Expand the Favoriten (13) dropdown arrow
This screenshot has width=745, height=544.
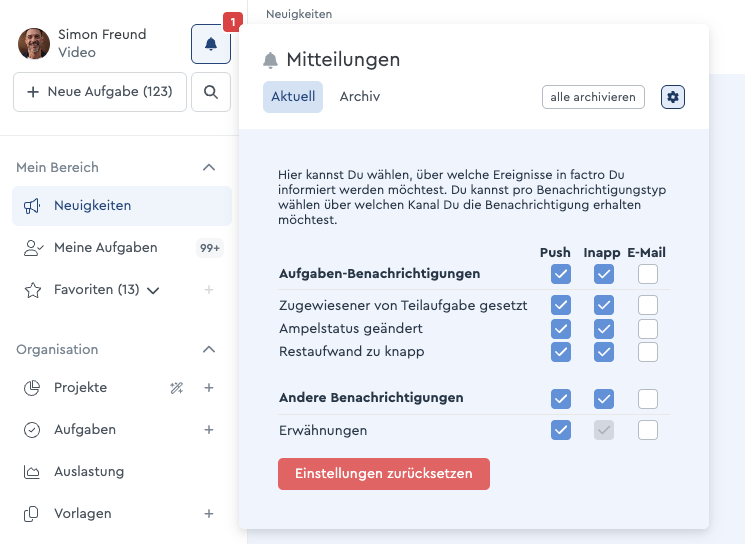coord(153,290)
